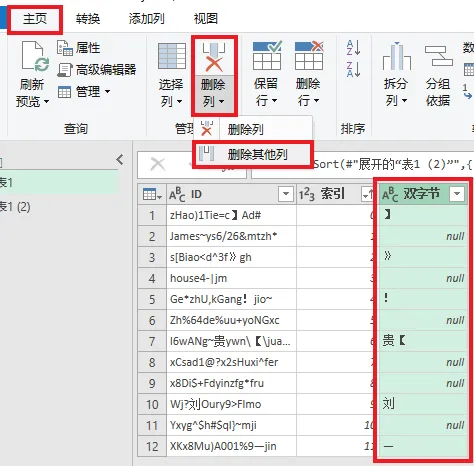Expand the 拆分列 dropdown arrow
The image size is (474, 466).
(x=404, y=100)
